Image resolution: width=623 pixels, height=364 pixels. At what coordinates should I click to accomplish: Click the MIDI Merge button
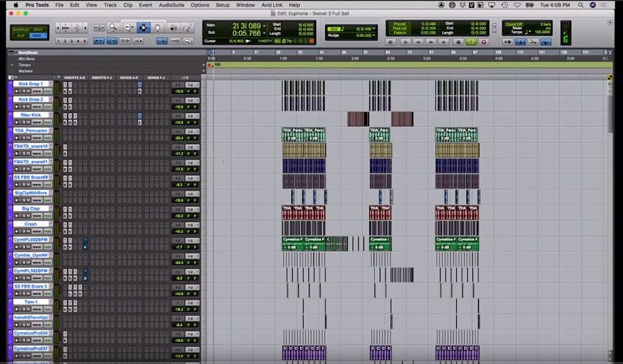533,42
